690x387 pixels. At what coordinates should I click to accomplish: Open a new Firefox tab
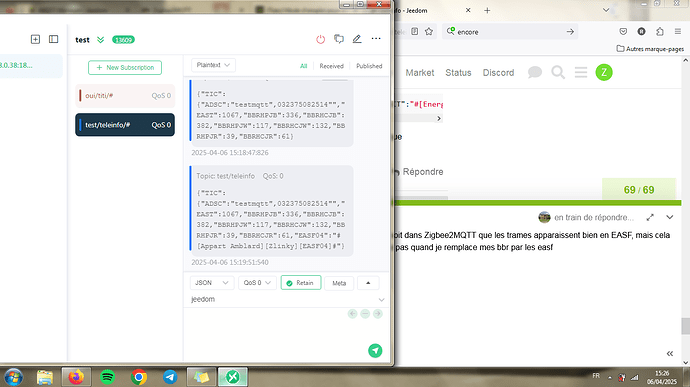click(487, 11)
